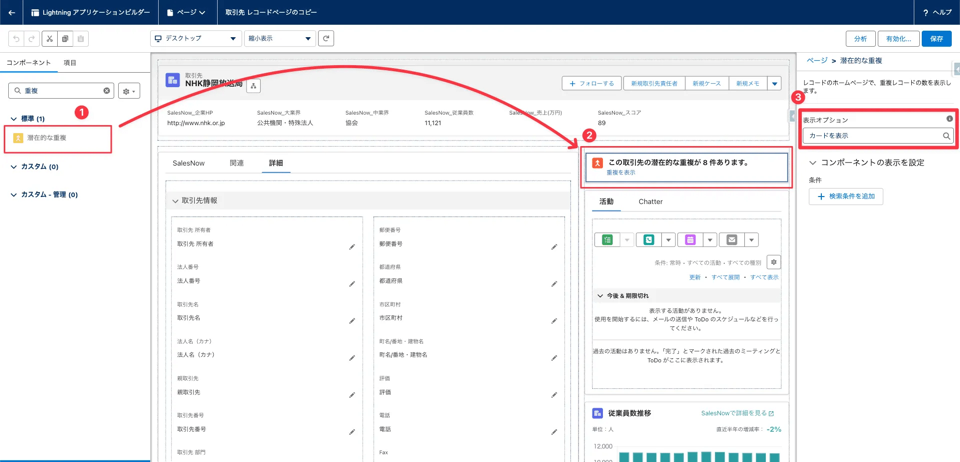Open more actions dropdown beside 新規メモ
This screenshot has height=462, width=960.
click(774, 84)
